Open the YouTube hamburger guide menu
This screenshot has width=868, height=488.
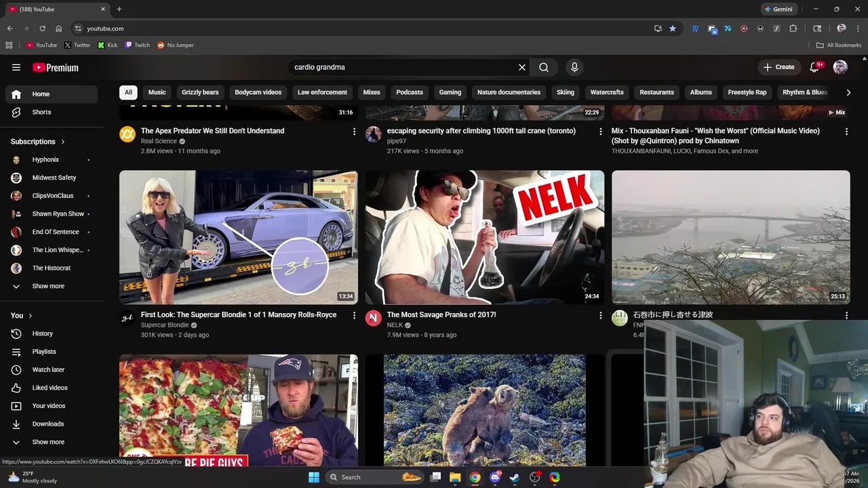click(x=16, y=67)
